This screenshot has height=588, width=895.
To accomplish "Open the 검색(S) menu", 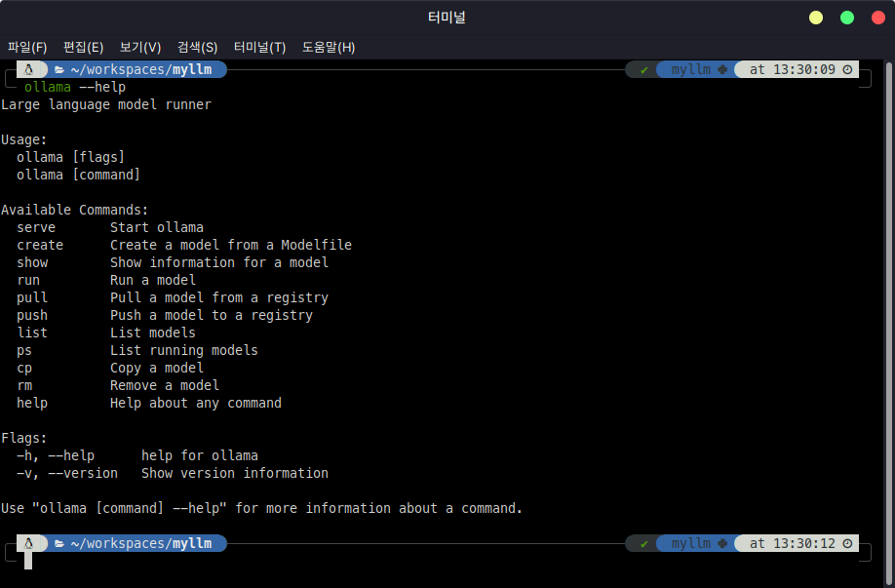I will click(198, 48).
